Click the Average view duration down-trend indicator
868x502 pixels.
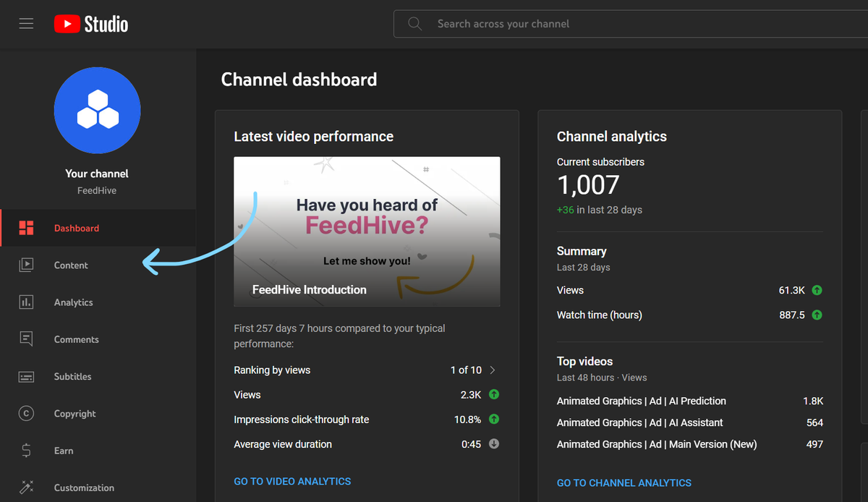click(493, 443)
